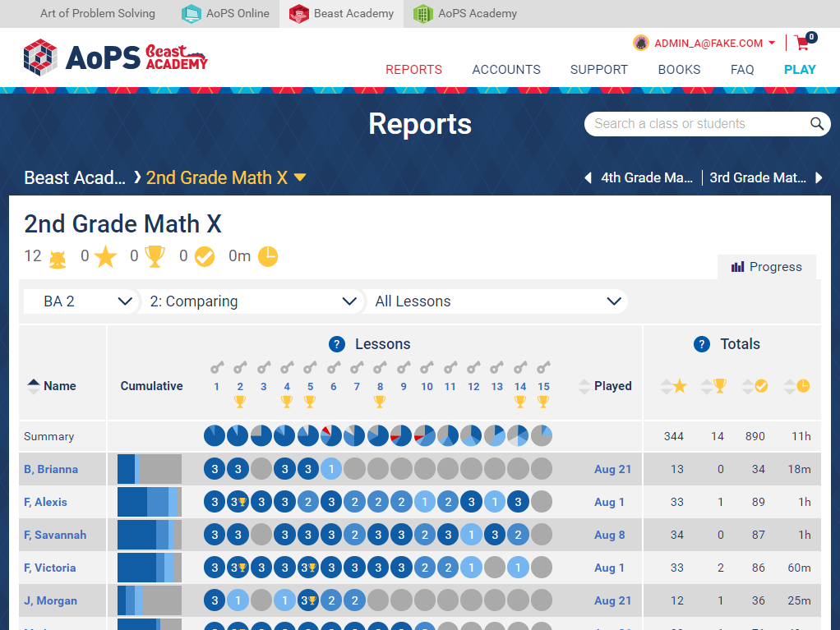This screenshot has width=840, height=630.
Task: Click the Lessons help question mark icon
Action: point(338,344)
